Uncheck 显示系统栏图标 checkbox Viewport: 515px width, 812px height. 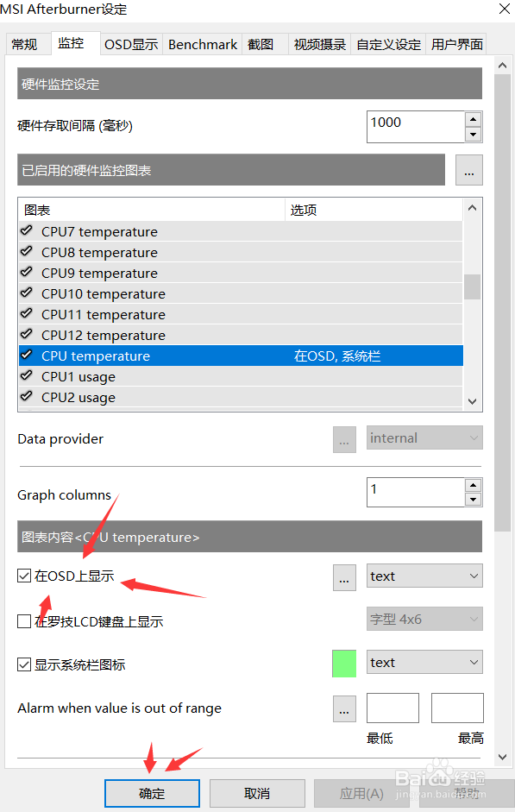[24, 664]
